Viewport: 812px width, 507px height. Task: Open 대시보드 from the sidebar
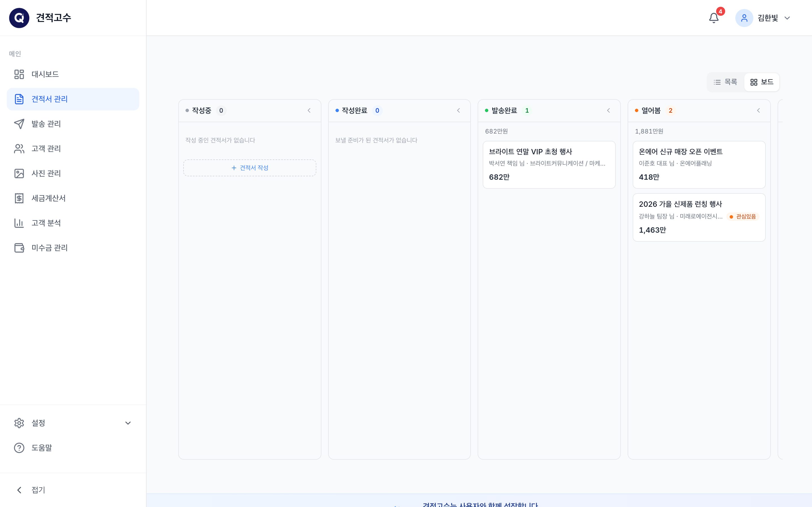73,74
